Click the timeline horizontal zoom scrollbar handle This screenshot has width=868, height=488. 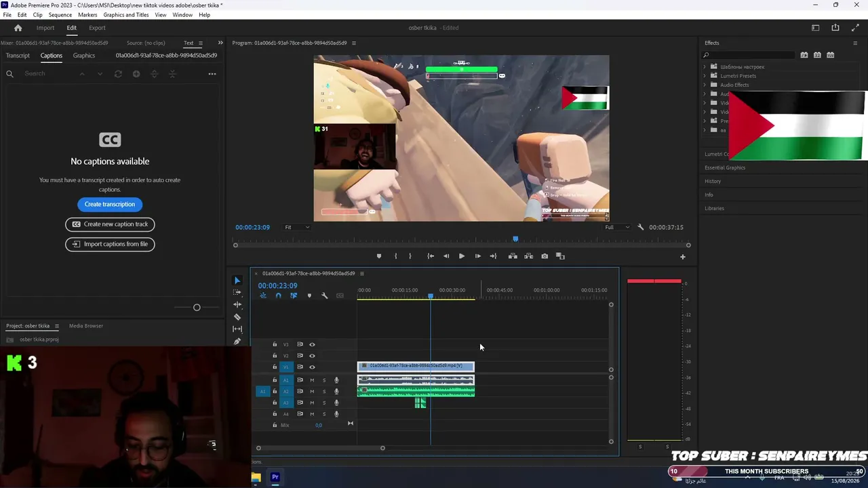coord(382,448)
